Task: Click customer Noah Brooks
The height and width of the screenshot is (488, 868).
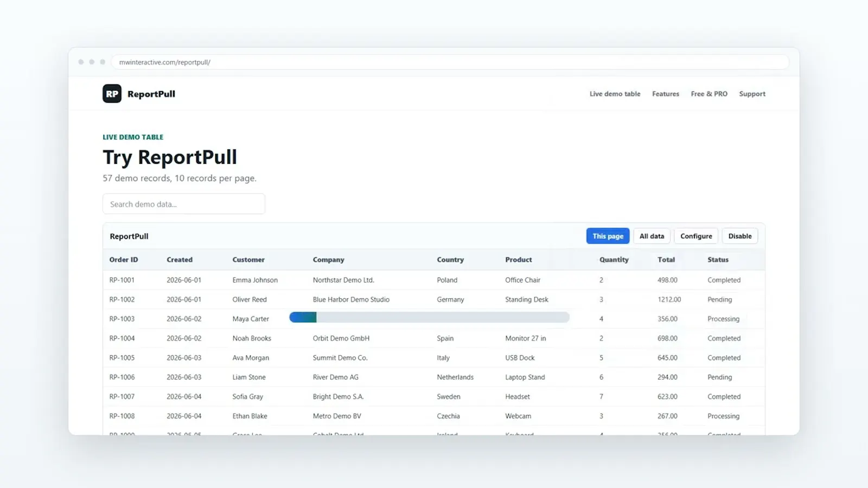Action: (252, 338)
